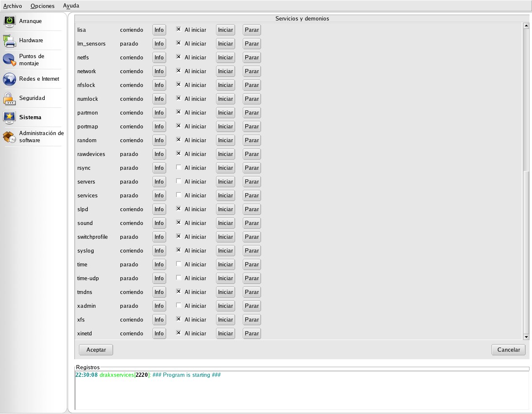The height and width of the screenshot is (414, 532).
Task: Uncheck Al iniciar for partmon
Action: click(x=178, y=112)
